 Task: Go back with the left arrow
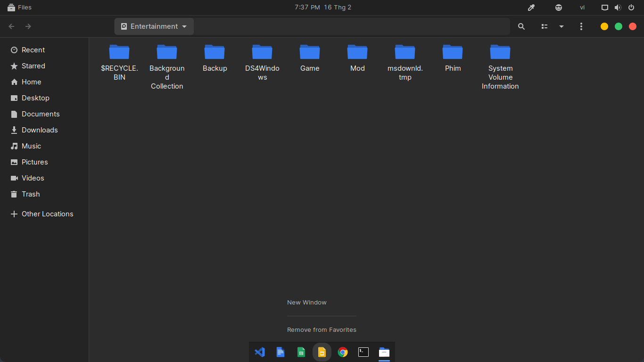pos(12,26)
